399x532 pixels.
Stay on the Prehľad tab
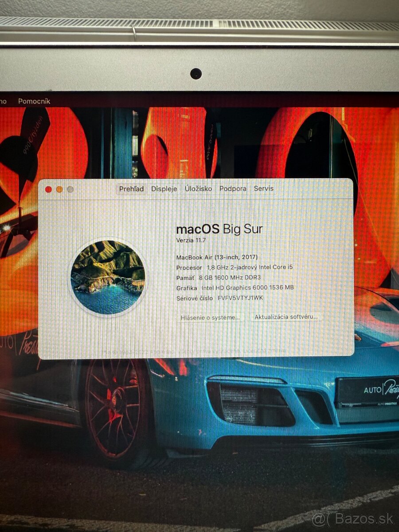(131, 189)
